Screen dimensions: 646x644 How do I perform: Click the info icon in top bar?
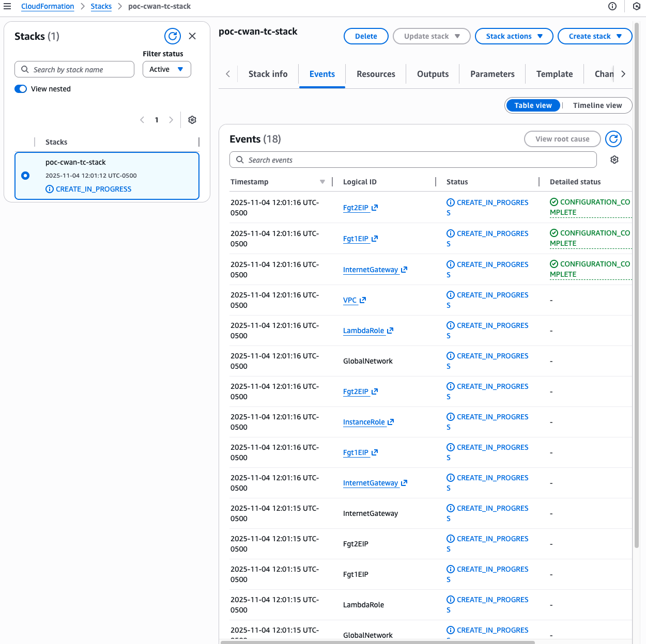tap(612, 6)
